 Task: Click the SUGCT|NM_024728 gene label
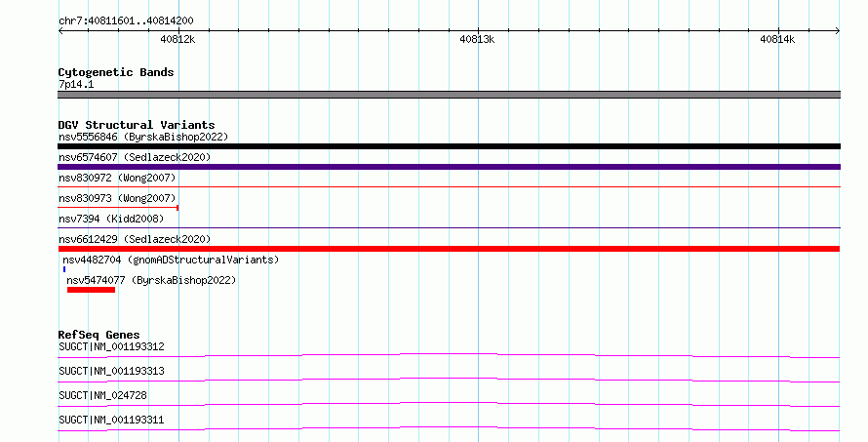click(102, 395)
